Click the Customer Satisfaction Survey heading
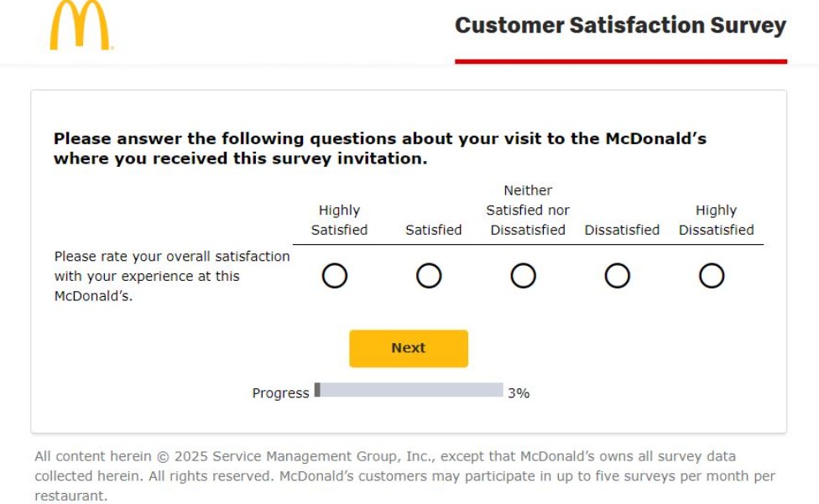The image size is (819, 504). 620,25
